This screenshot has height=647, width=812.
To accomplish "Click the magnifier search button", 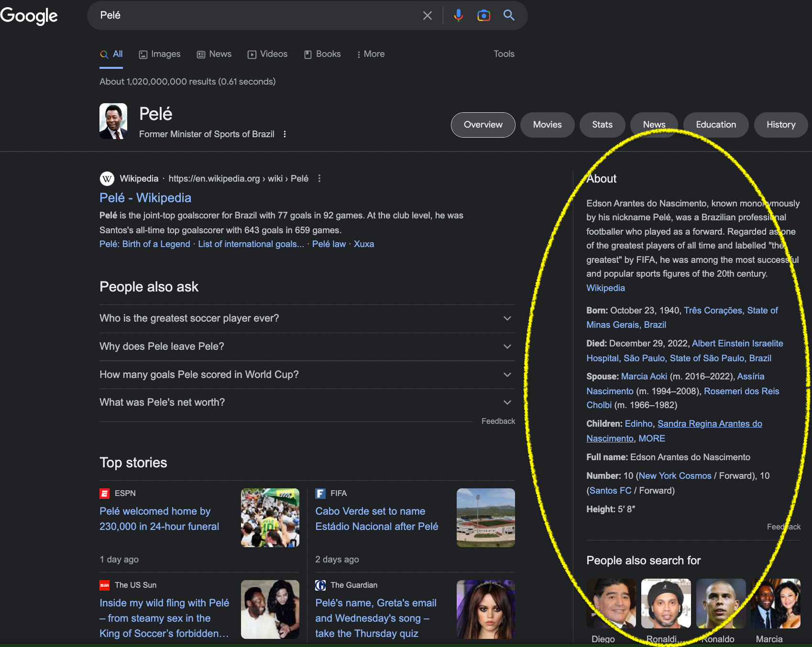I will coord(509,15).
